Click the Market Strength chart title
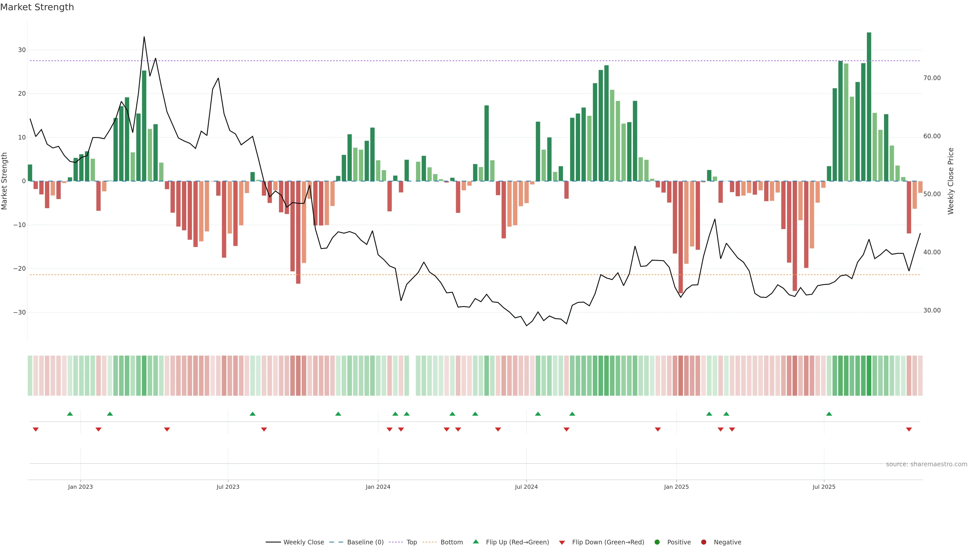 [x=37, y=7]
